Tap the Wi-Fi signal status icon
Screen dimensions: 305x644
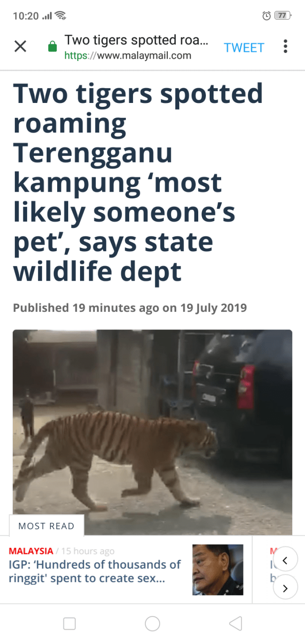(60, 16)
